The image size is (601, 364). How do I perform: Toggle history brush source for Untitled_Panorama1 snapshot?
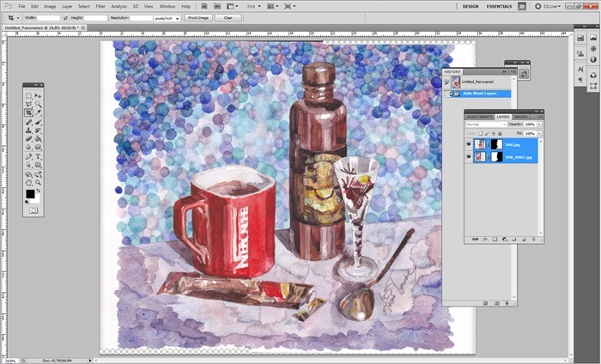[446, 82]
